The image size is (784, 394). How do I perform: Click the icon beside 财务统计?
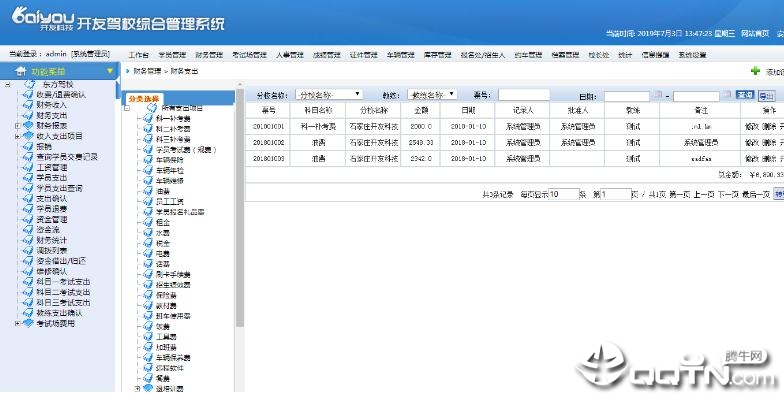click(x=28, y=240)
